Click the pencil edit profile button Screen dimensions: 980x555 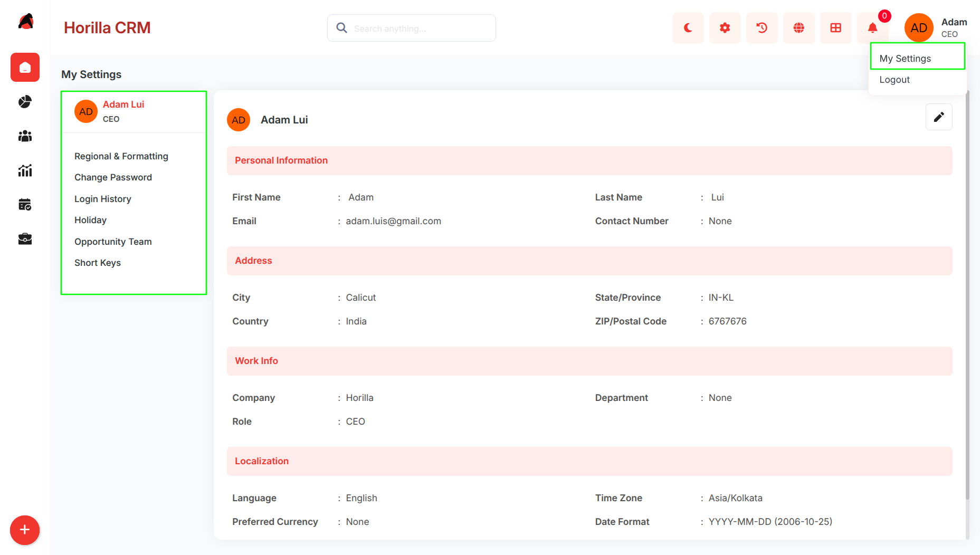[x=939, y=117]
